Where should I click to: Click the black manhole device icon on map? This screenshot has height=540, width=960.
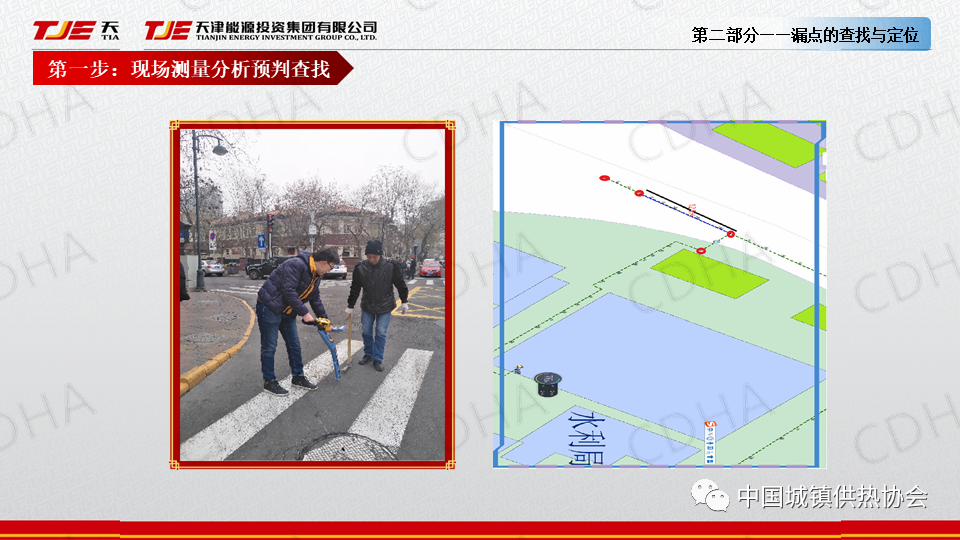[546, 383]
